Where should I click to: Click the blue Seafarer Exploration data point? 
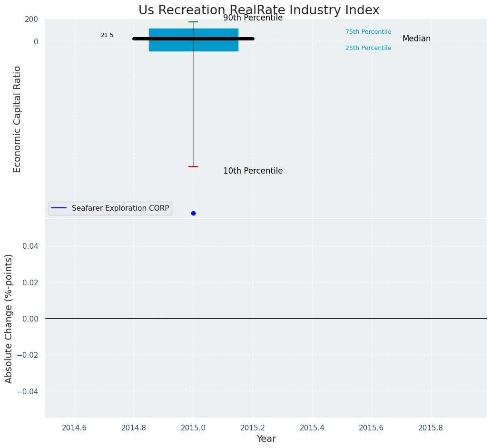coord(193,213)
